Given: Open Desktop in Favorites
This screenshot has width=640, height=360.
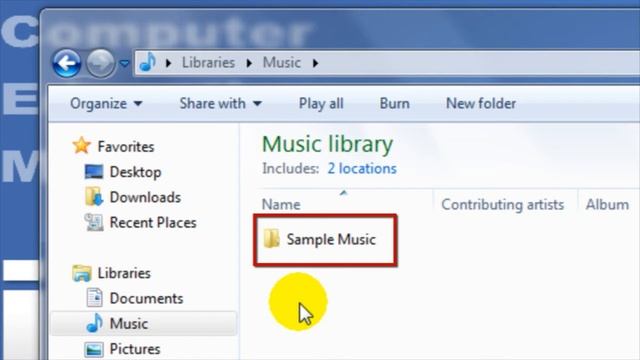Looking at the screenshot, I should (x=135, y=172).
